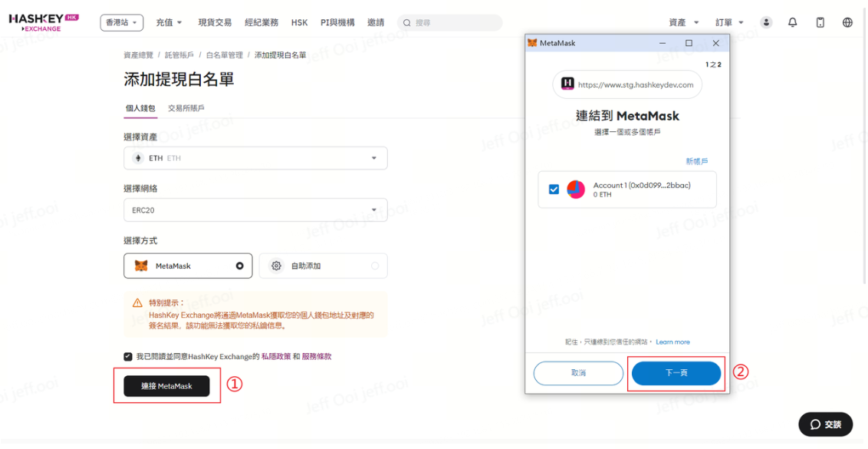Screen dimensions: 868x449
Task: Click the MetaMask fox icon in method option
Action: pyautogui.click(x=142, y=266)
